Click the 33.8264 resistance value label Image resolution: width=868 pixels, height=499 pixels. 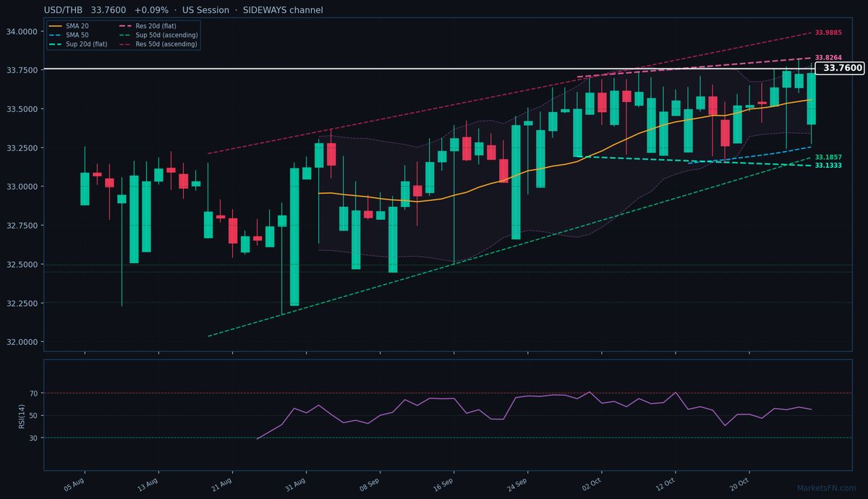tap(828, 58)
